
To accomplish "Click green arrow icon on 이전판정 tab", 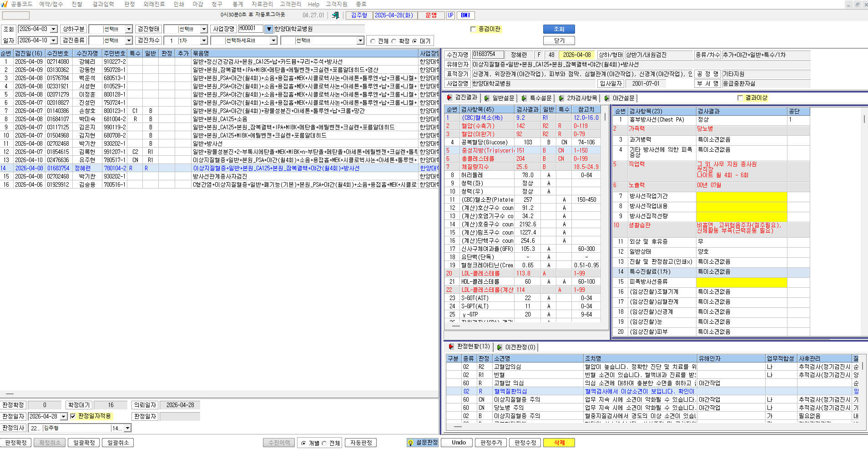I will [x=500, y=347].
